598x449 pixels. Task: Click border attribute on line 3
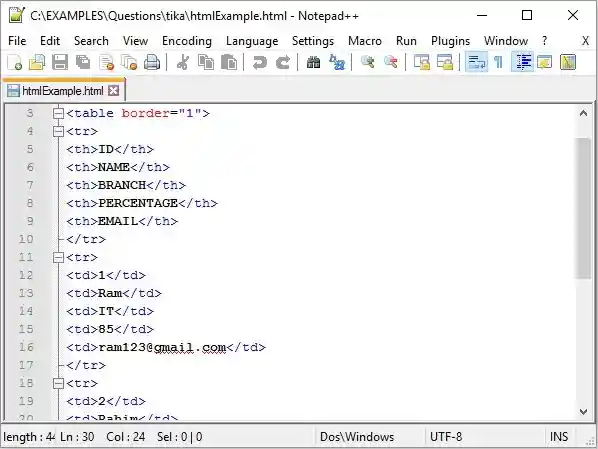coord(146,113)
